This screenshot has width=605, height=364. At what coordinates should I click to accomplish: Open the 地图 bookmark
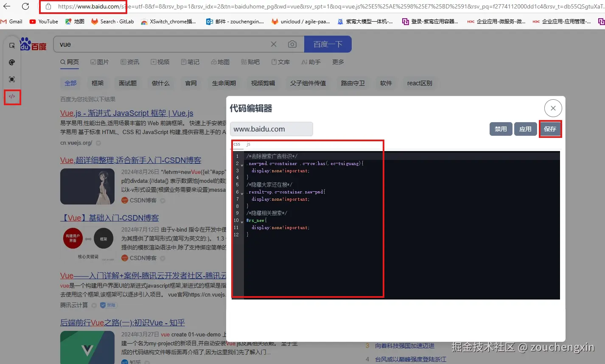[75, 21]
